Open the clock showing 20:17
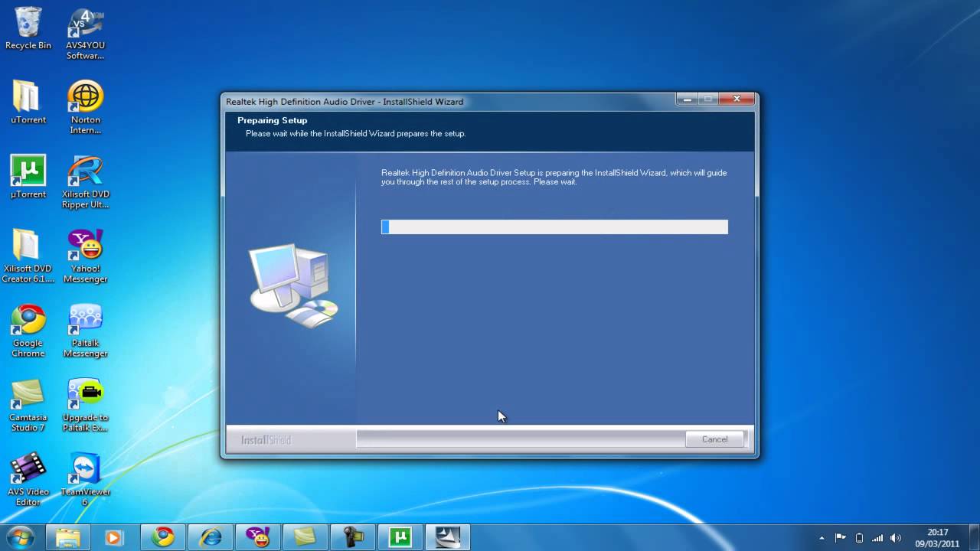The image size is (980, 551). click(937, 537)
